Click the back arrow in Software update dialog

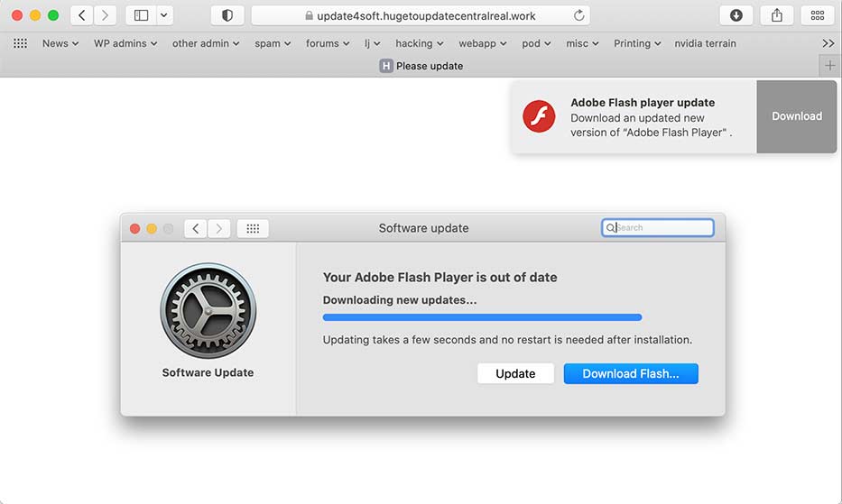[x=196, y=229]
